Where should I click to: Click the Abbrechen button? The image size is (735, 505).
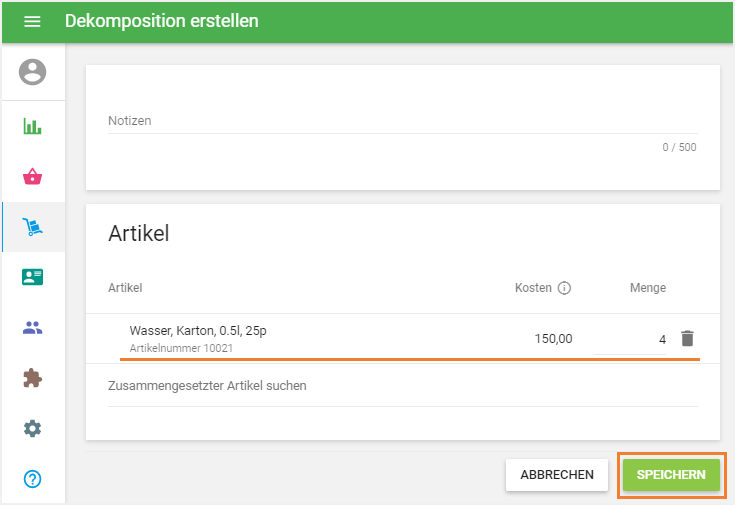pyautogui.click(x=556, y=475)
